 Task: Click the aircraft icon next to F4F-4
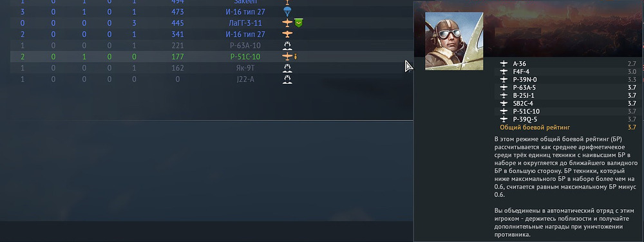(x=504, y=71)
